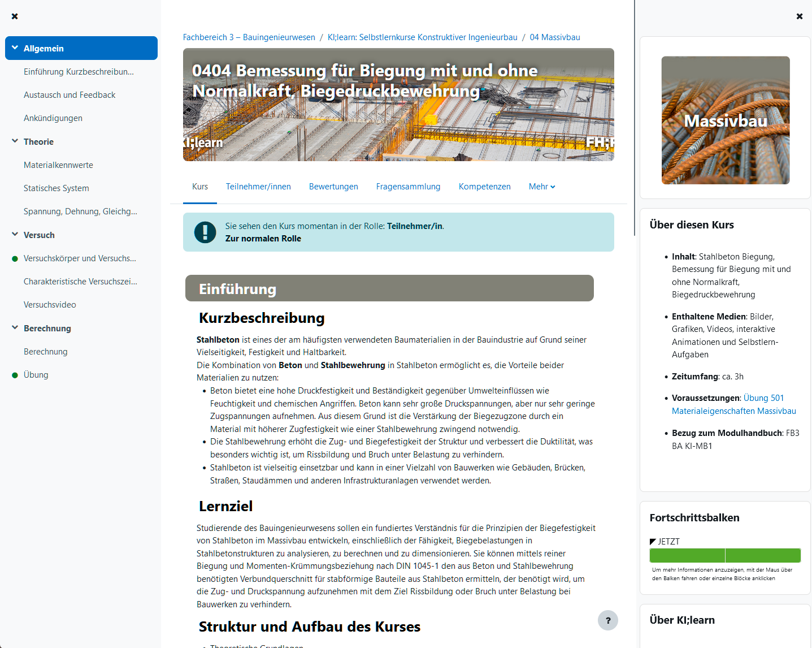Screen dimensions: 812x648
Task: Click the Einführung section heading bar
Action: [x=389, y=288]
